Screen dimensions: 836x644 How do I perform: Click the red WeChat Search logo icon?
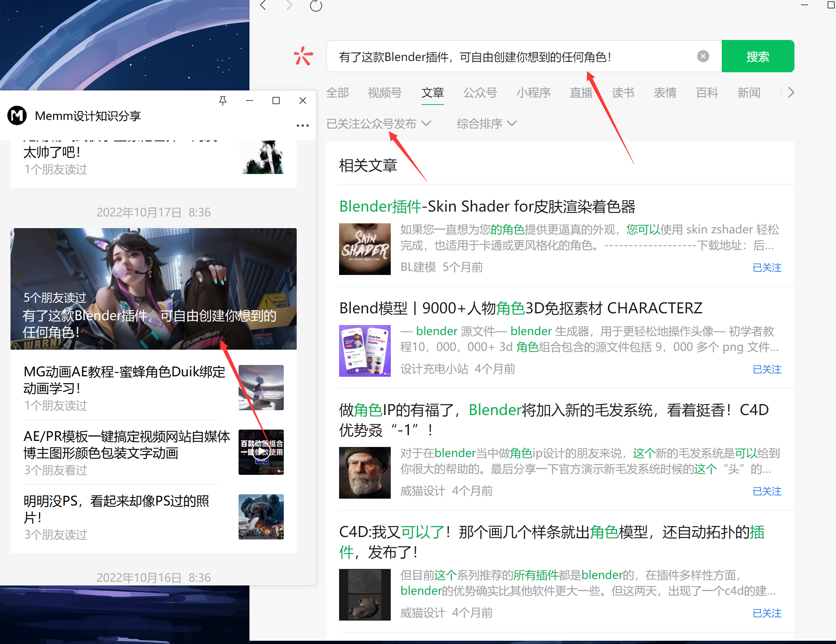pos(303,56)
